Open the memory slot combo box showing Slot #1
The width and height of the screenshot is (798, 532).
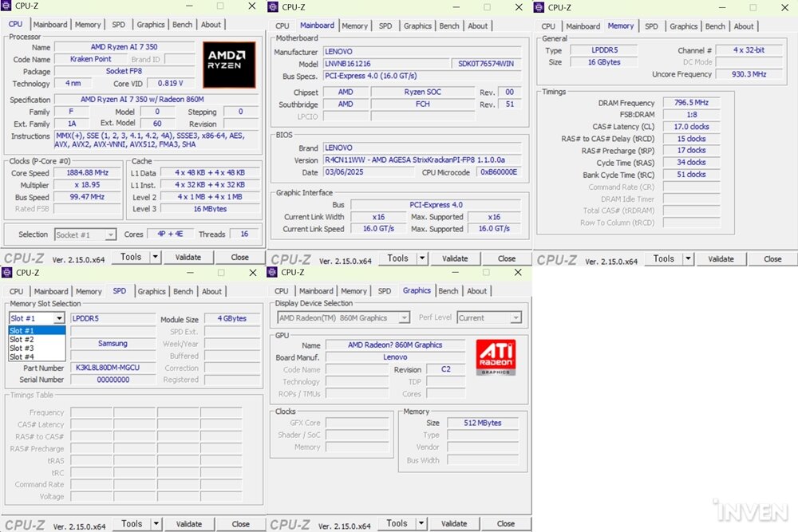click(37, 318)
